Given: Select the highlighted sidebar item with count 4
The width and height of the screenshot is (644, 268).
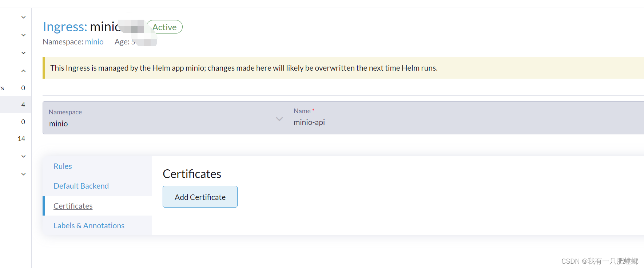Looking at the screenshot, I should (16, 105).
